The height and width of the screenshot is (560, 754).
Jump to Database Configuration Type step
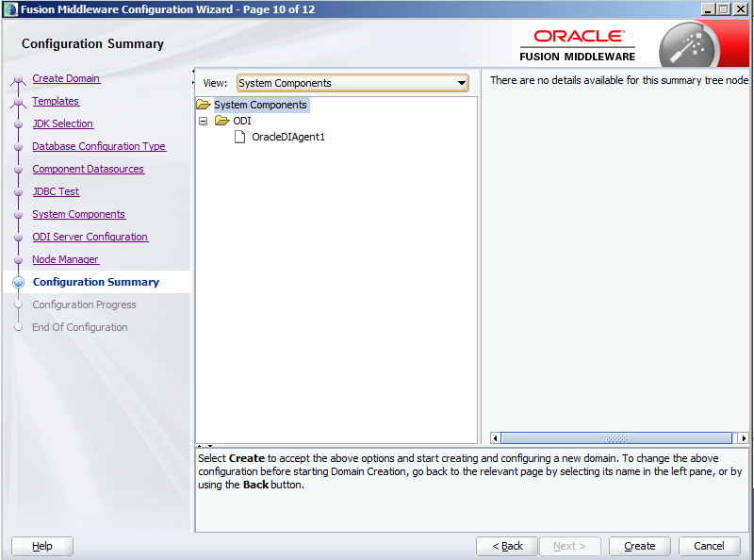pyautogui.click(x=99, y=146)
